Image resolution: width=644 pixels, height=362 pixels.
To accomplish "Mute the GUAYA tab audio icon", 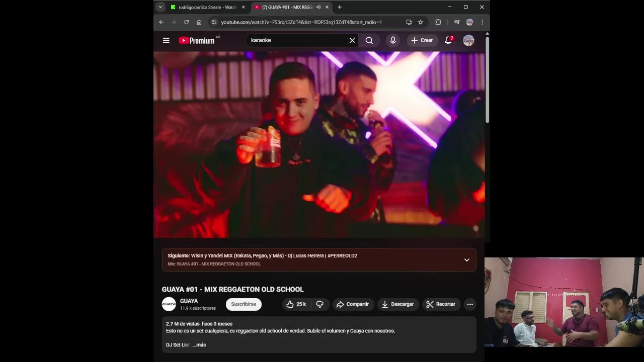I will tap(318, 7).
